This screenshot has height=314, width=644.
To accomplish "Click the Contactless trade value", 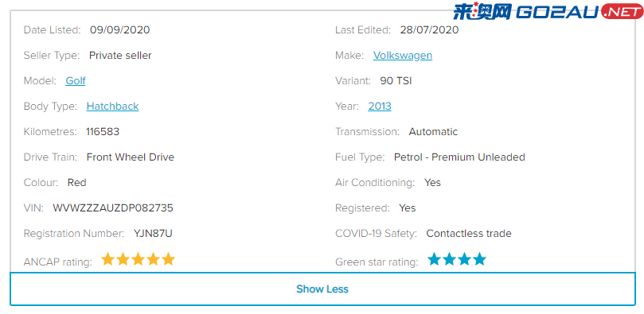I will pos(469,234).
